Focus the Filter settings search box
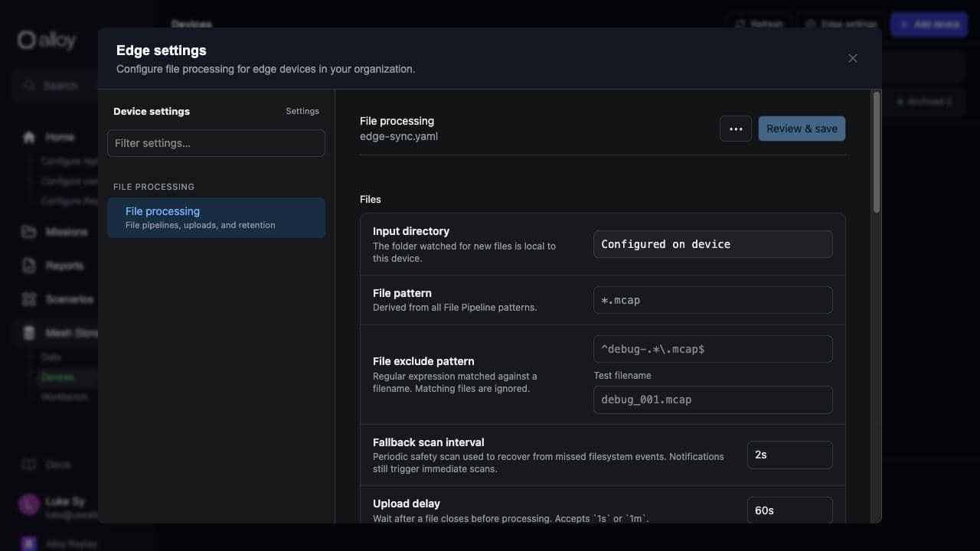 pyautogui.click(x=216, y=143)
